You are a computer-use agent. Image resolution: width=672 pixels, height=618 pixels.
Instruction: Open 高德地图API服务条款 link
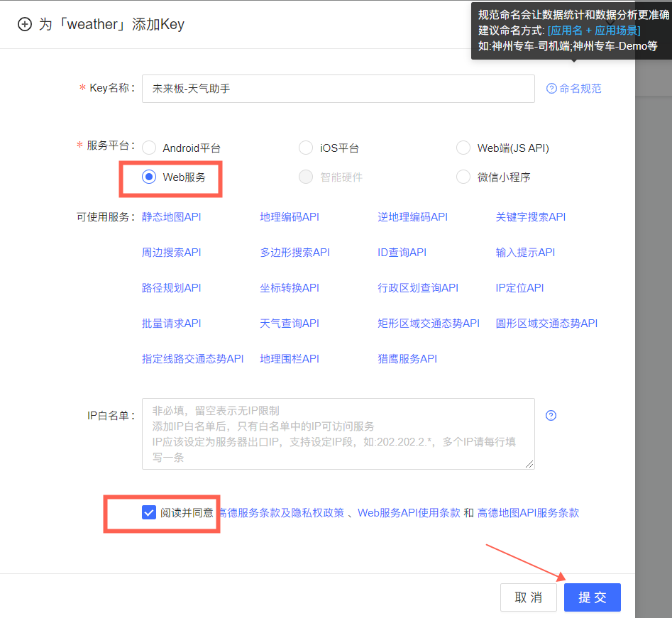tap(528, 513)
